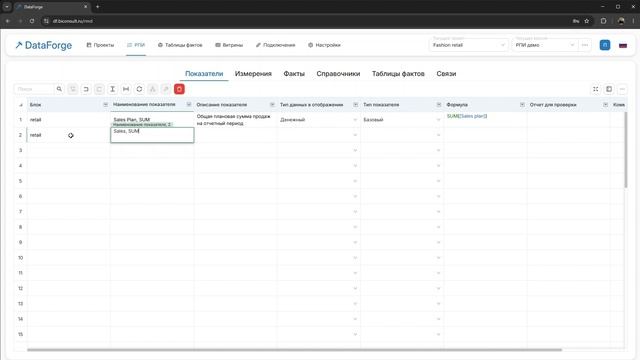Click the column width icon in the table toolbar
This screenshot has width=640, height=360.
(x=126, y=89)
